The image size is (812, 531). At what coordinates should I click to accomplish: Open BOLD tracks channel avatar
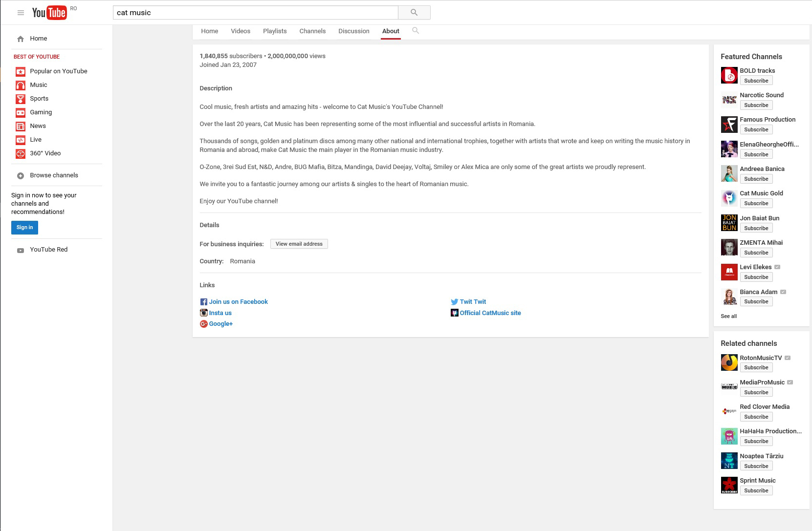729,75
